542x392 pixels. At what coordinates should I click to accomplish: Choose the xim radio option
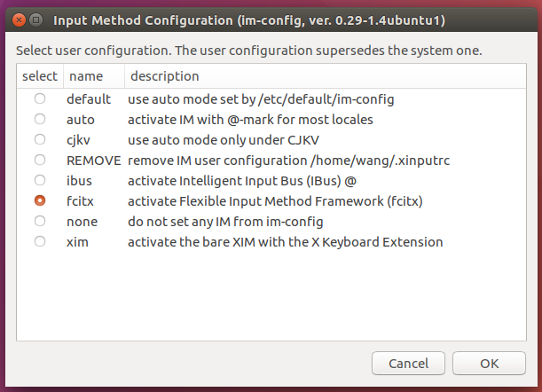pos(40,241)
